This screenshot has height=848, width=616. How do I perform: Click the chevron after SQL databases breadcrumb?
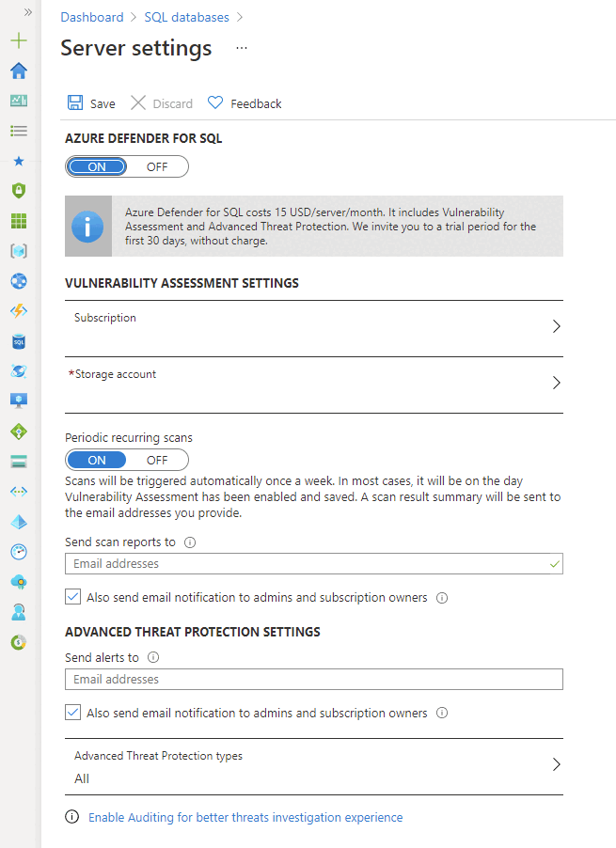[x=240, y=17]
